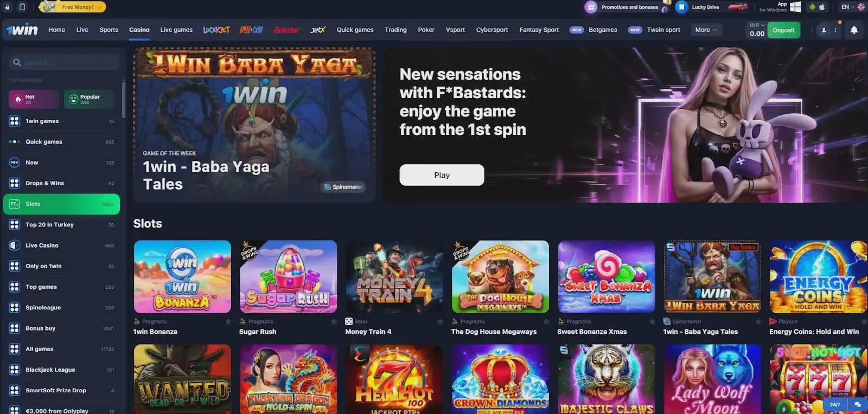
Task: Open the LuckyJet game logo
Action: (216, 30)
